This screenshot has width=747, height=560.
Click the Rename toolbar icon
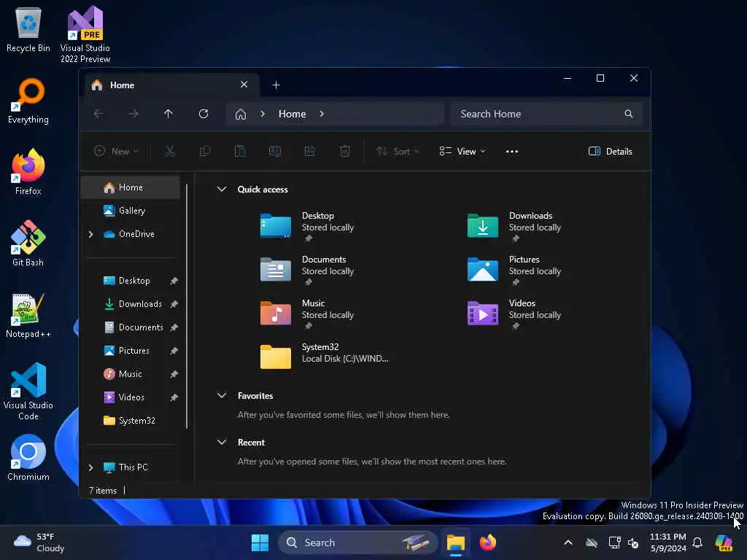[275, 152]
